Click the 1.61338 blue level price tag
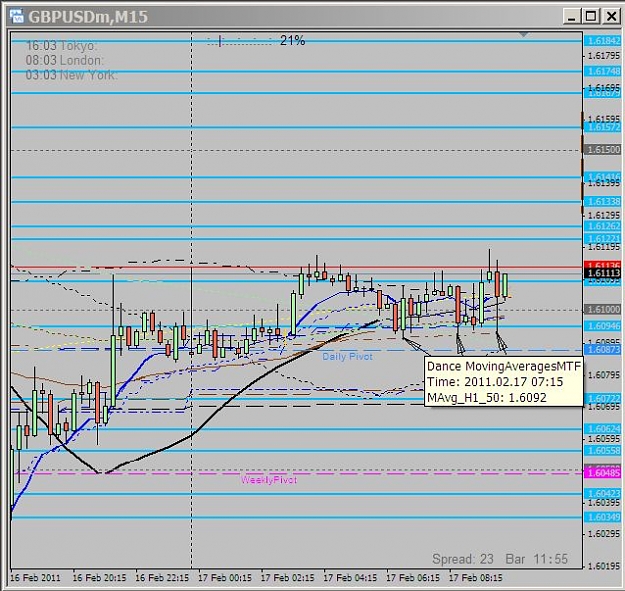The height and width of the screenshot is (591, 625). 603,202
